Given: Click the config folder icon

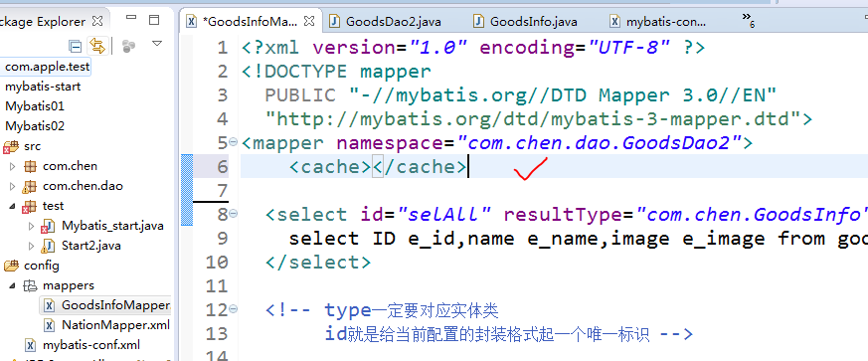Looking at the screenshot, I should click(11, 266).
